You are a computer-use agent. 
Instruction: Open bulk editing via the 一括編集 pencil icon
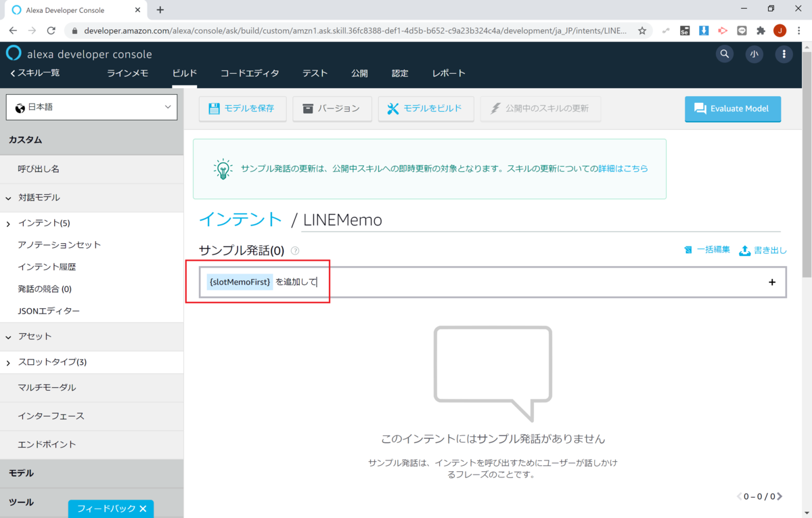coord(689,250)
